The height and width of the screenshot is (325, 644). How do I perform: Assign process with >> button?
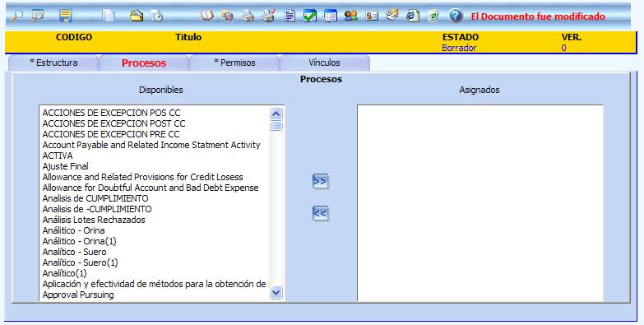[320, 181]
